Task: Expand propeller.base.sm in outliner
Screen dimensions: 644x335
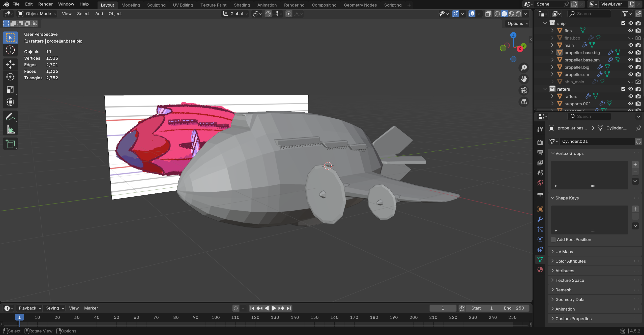Action: [x=552, y=60]
